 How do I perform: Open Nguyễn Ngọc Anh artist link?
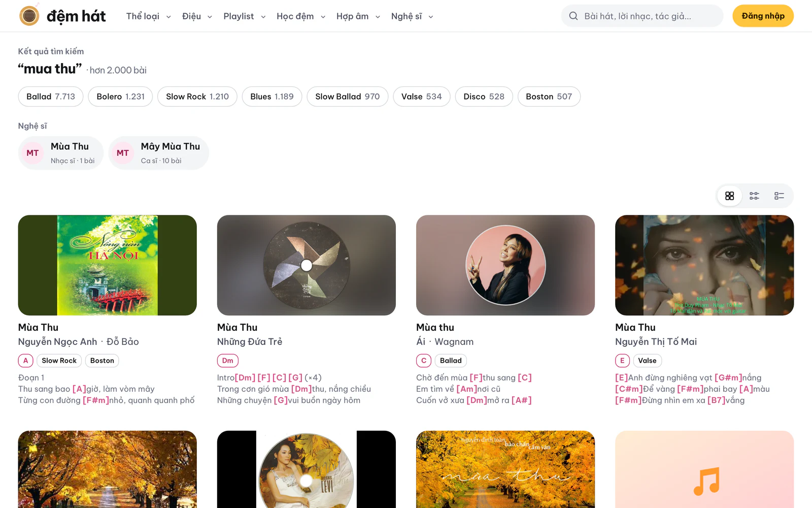tap(57, 342)
